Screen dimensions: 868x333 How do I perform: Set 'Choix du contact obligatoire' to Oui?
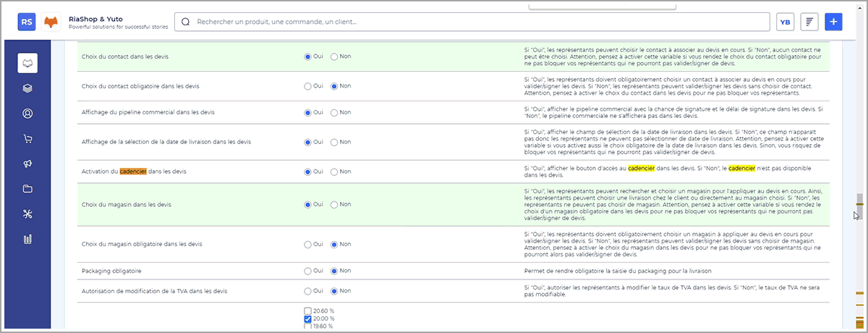tap(308, 86)
